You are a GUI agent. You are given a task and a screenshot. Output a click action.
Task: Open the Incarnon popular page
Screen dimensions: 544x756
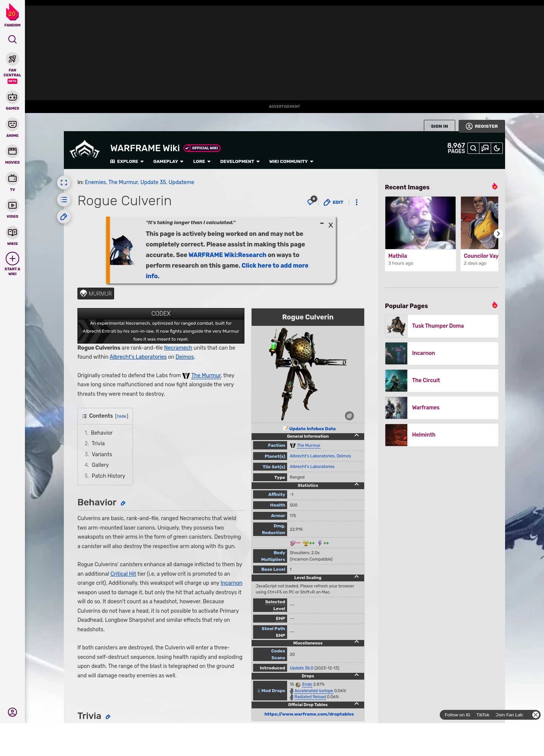click(442, 353)
